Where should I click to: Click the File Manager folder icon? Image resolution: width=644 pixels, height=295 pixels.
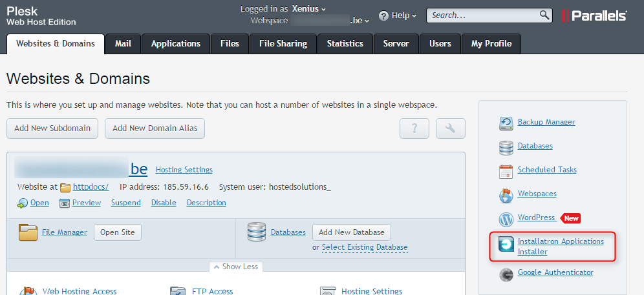pos(28,232)
